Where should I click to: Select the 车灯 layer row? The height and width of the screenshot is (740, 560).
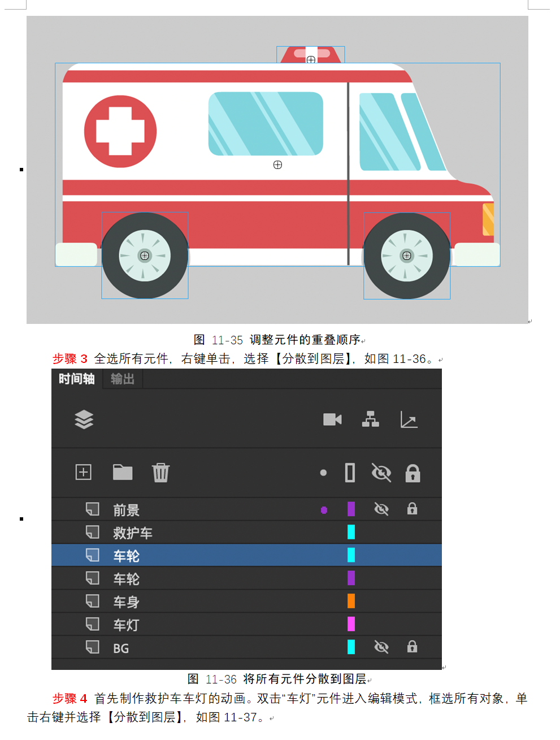pos(246,625)
